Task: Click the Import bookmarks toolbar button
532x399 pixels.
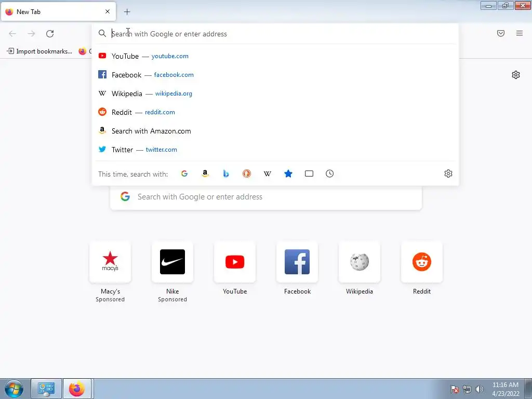Action: [x=39, y=51]
